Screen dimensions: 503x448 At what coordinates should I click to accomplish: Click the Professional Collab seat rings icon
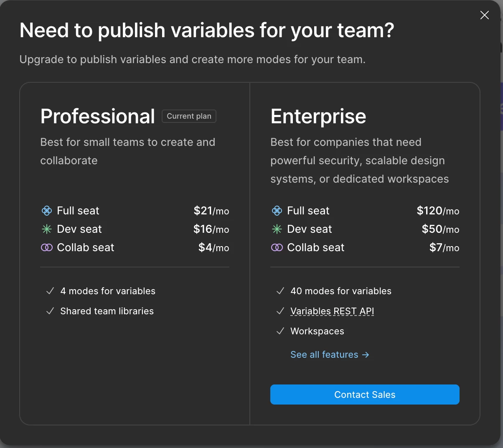[47, 247]
